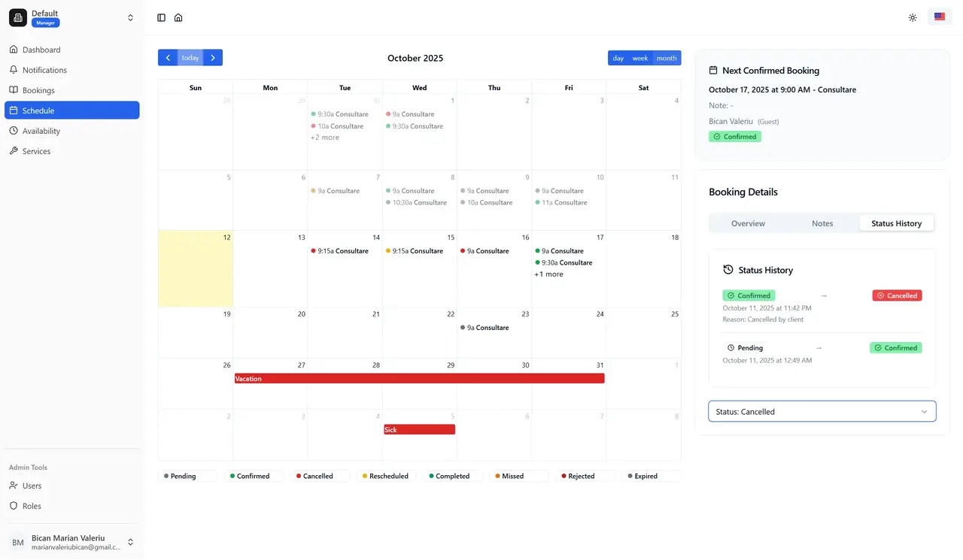Toggle the sidebar panel icon
The height and width of the screenshot is (560, 963).
161,17
